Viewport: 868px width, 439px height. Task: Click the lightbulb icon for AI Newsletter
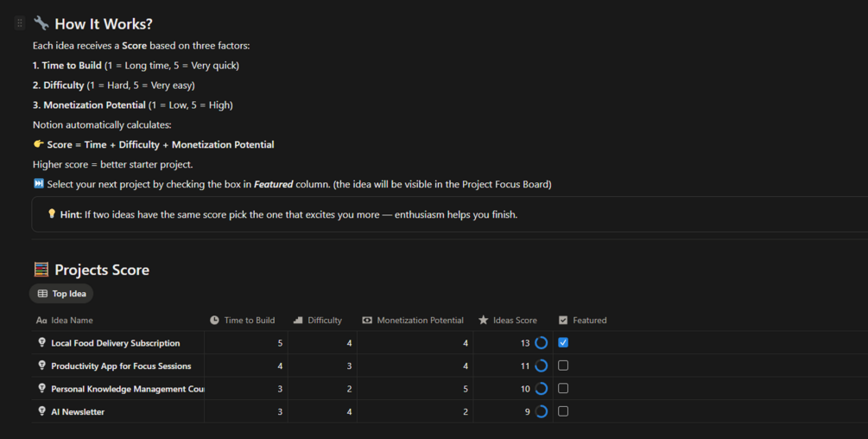[41, 411]
